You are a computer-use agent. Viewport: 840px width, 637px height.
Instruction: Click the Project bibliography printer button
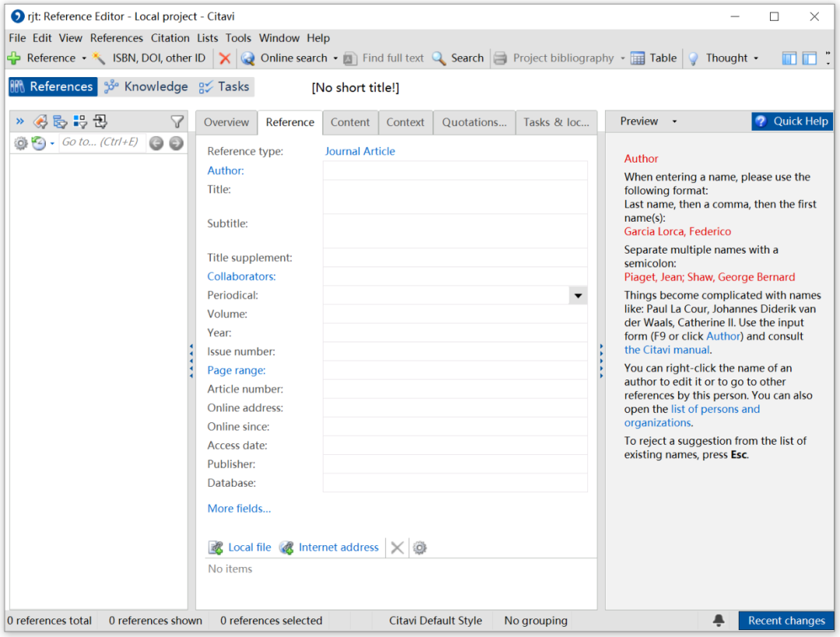point(554,58)
